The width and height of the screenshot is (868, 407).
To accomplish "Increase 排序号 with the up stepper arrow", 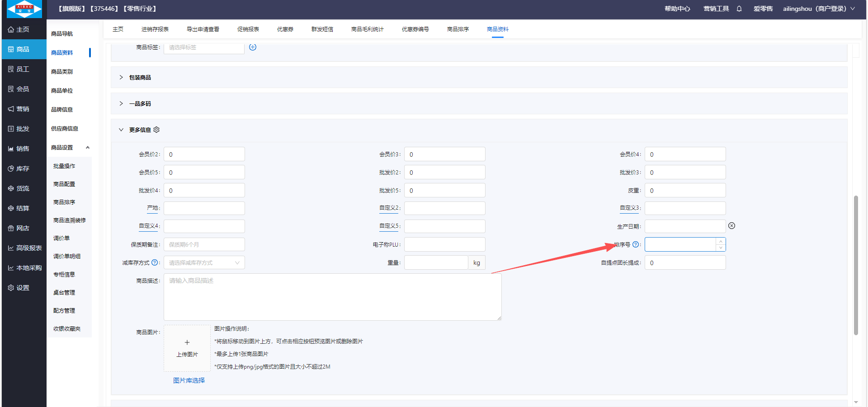I will point(721,241).
